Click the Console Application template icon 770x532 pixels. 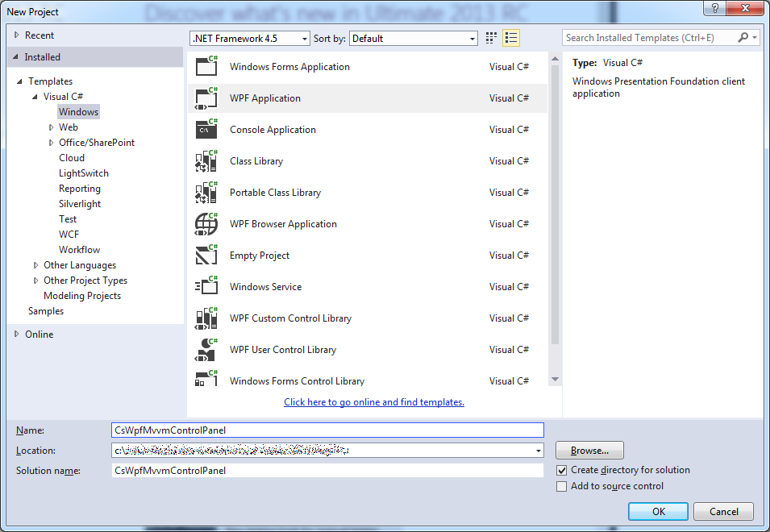pos(206,130)
